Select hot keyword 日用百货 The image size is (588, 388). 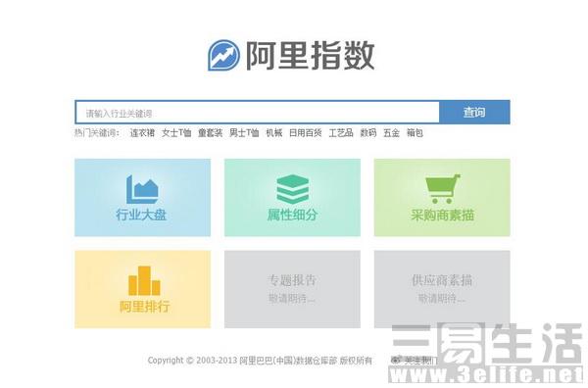click(x=305, y=132)
